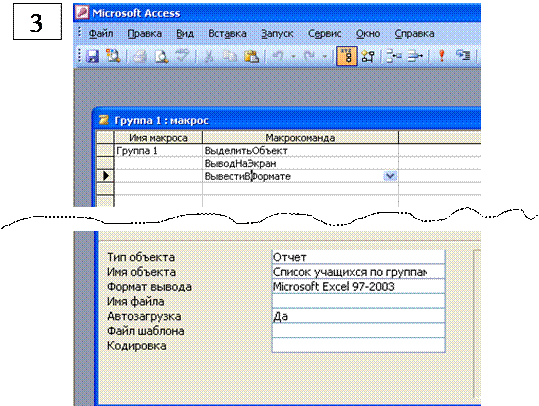Click the Single Step toolbar icon
Viewport: 539px width, 406px height.
[463, 55]
